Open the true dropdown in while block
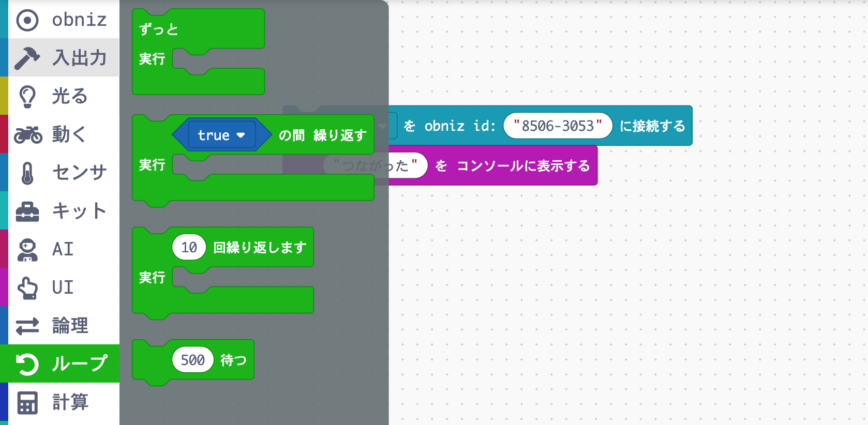 coord(221,135)
